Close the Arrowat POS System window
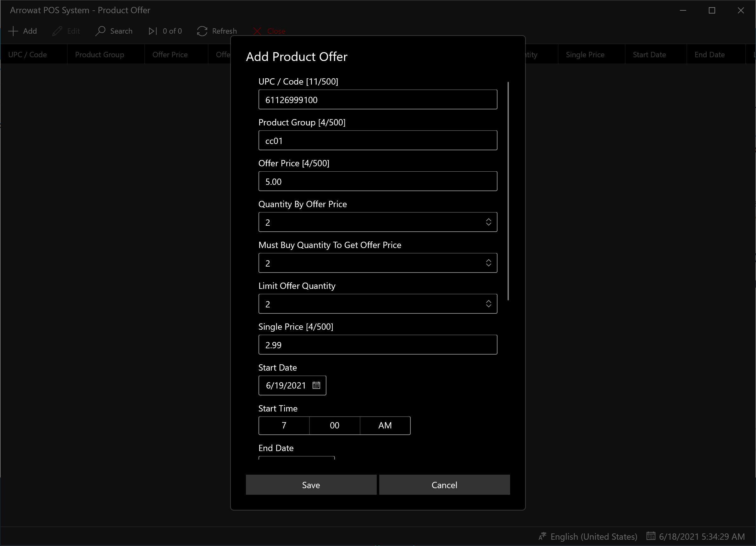Viewport: 756px width, 546px height. pyautogui.click(x=741, y=10)
